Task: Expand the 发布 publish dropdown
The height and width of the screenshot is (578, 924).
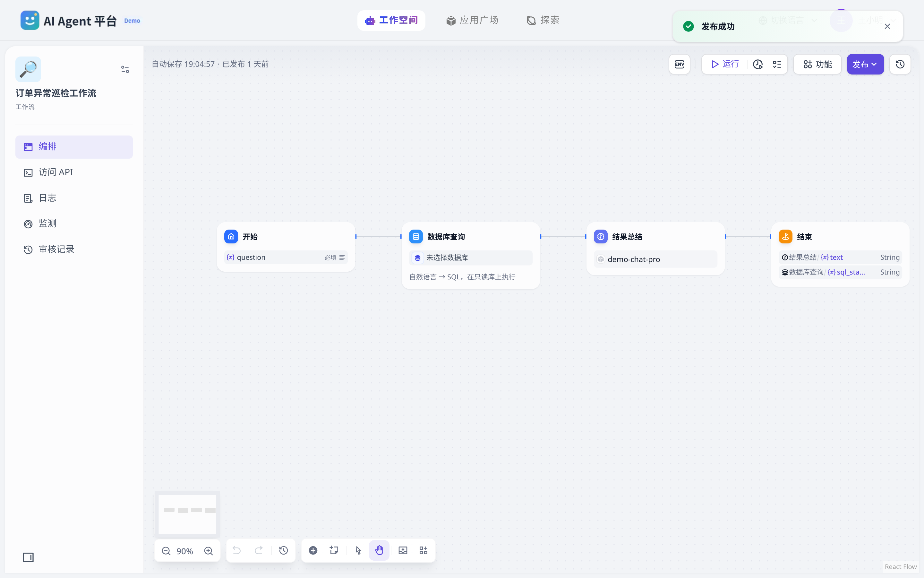Action: coord(865,64)
